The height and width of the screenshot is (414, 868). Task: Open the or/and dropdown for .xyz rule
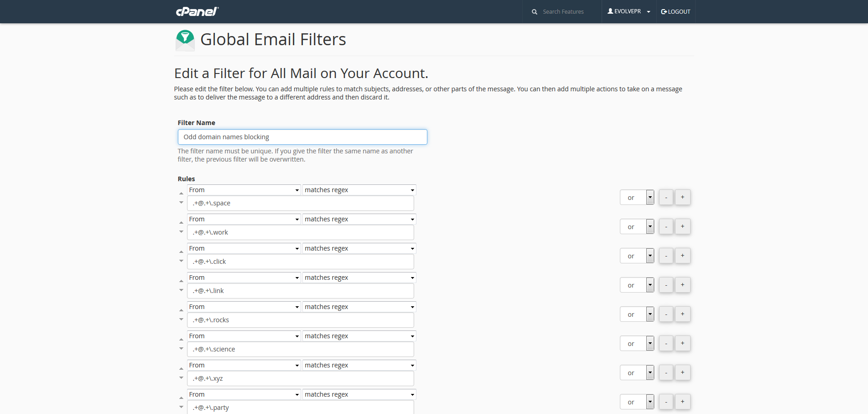(x=637, y=372)
